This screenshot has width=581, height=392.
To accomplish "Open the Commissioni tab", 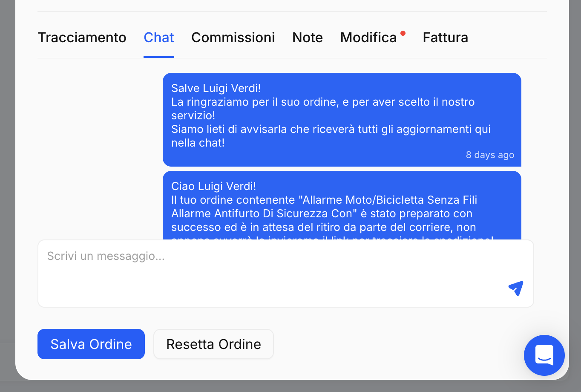I will 233,37.
